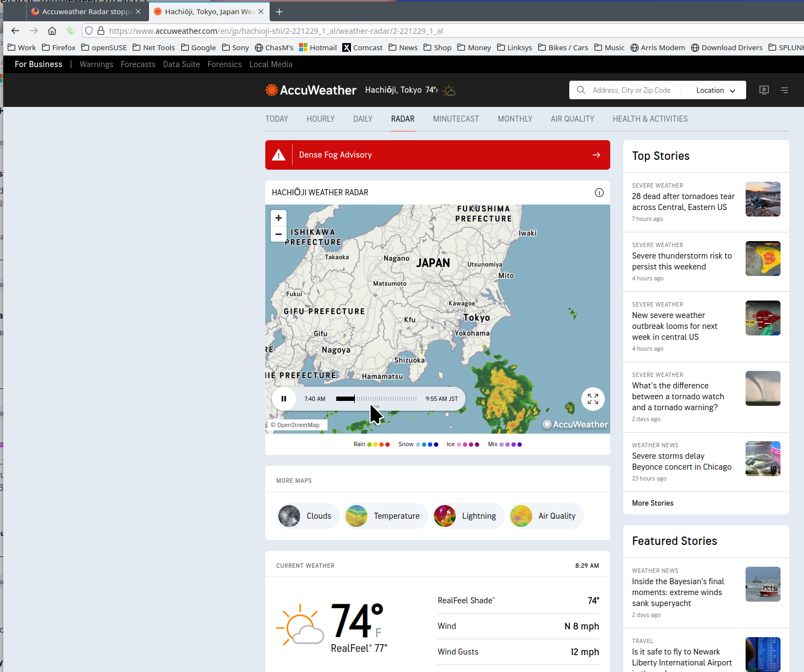Viewport: 804px width, 672px height.
Task: Open the hamburger menu in header
Action: [x=784, y=90]
